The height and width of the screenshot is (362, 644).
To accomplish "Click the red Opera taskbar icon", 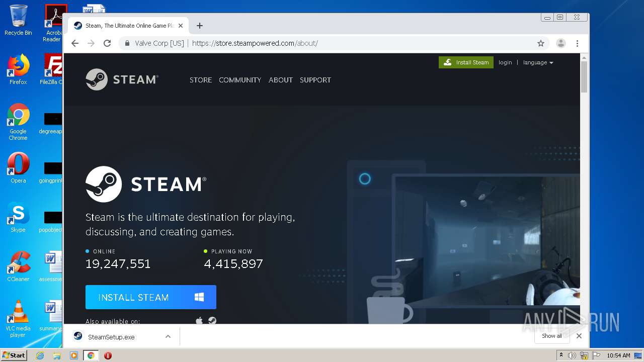I will click(x=108, y=355).
